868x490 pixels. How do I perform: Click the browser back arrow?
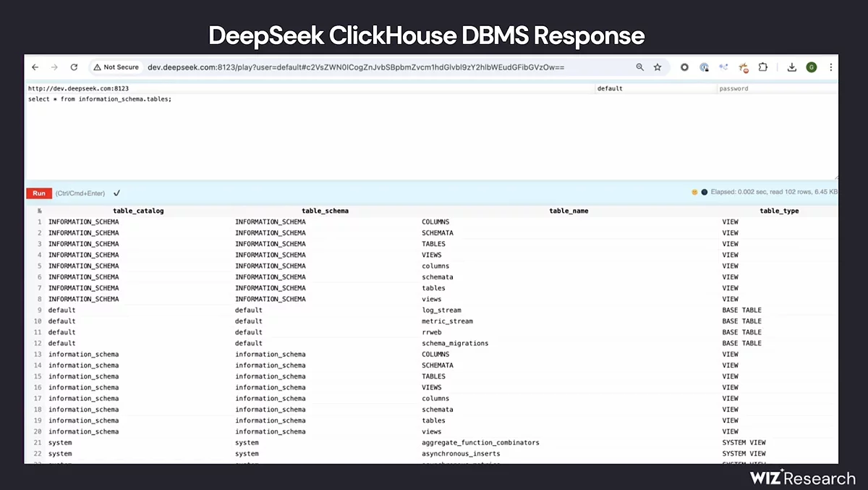point(35,67)
